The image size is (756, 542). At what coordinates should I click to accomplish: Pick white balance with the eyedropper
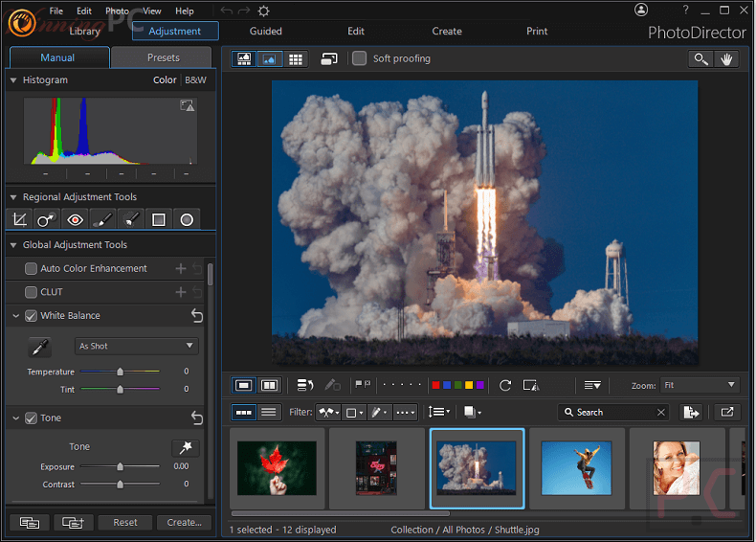coord(39,347)
